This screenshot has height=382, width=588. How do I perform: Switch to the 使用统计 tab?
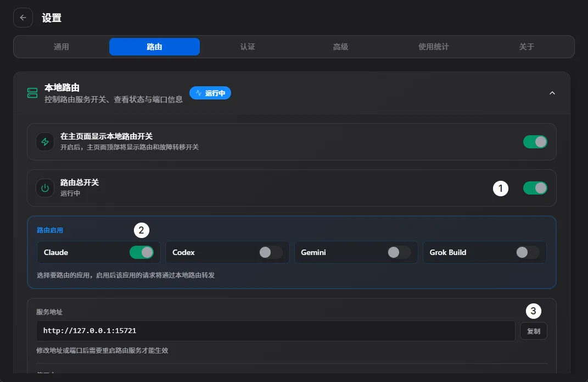[x=434, y=47]
